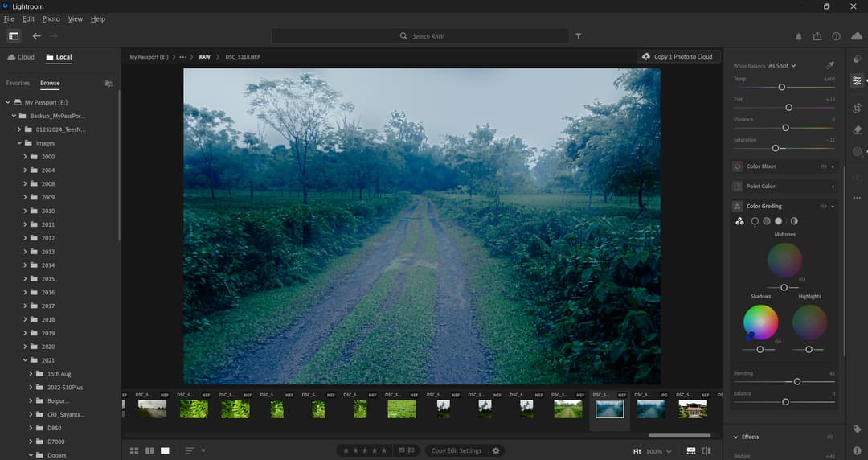This screenshot has width=868, height=460.
Task: Expand the Color Mixer panel arrow
Action: 833,166
